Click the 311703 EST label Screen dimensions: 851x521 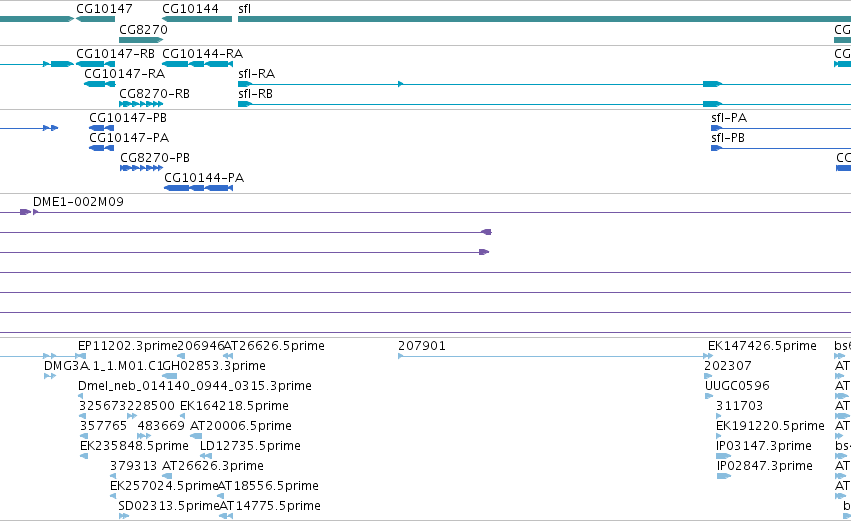tap(739, 405)
